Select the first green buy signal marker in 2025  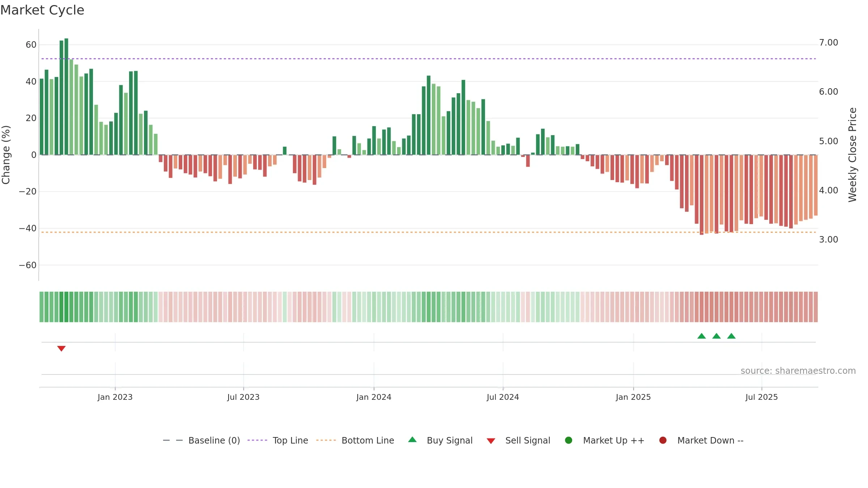tap(702, 336)
